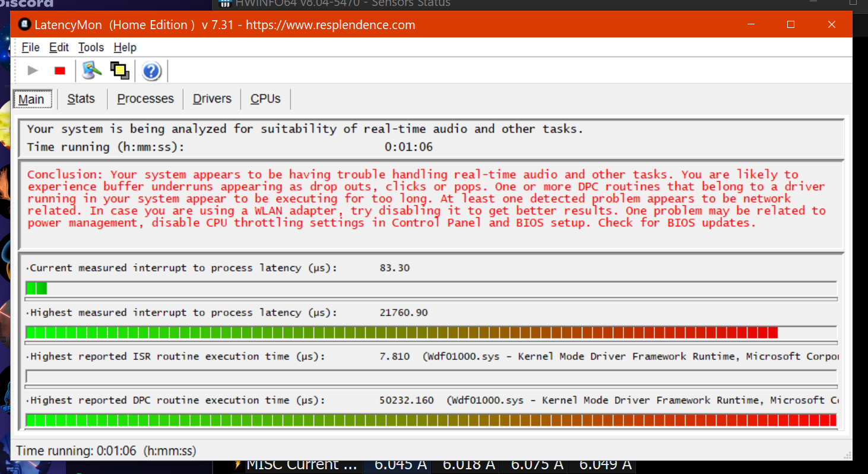Click the highest DPC routine execution time bar
Image resolution: width=868 pixels, height=474 pixels.
tap(432, 421)
